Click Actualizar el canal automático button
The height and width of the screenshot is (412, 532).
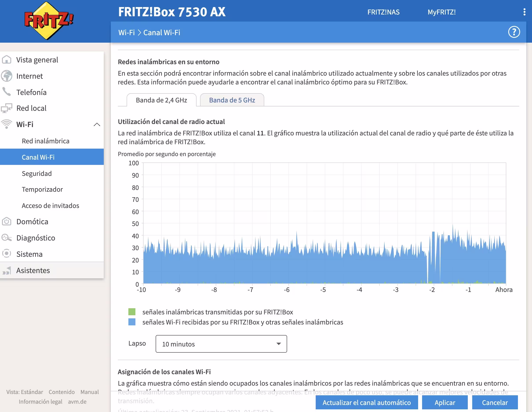[x=367, y=402]
